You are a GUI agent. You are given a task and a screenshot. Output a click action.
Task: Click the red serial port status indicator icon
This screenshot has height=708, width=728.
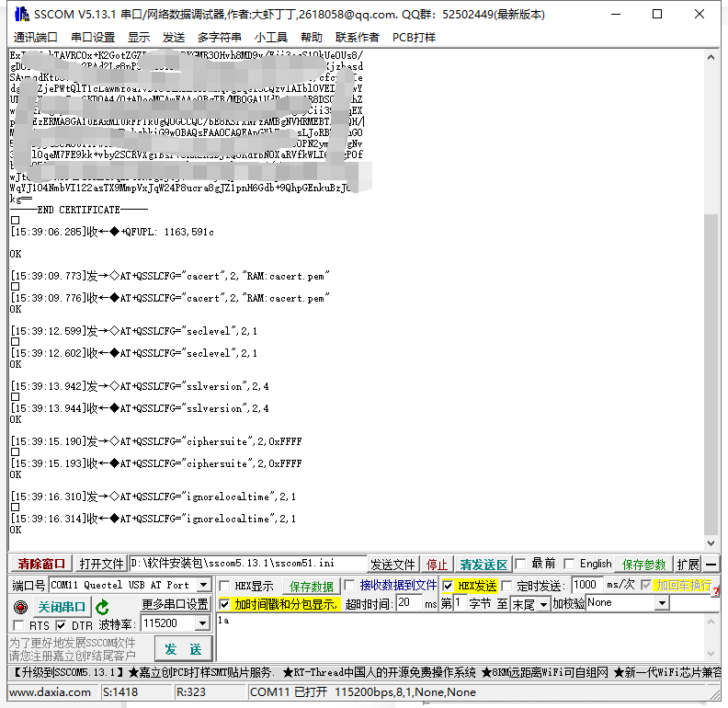20,607
